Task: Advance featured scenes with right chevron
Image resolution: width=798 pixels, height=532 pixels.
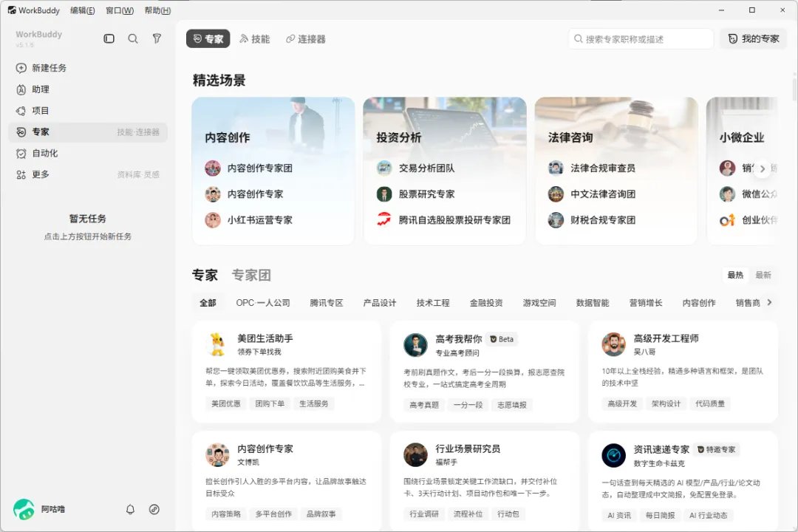Action: point(763,168)
